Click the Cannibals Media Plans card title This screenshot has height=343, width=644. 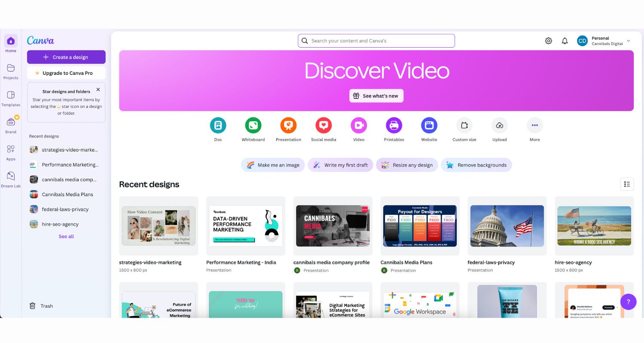point(406,262)
